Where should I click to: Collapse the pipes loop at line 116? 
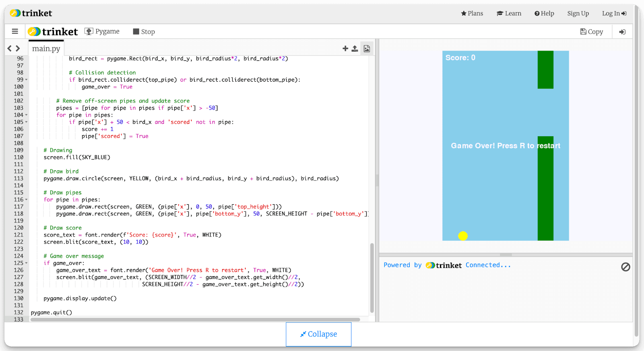pos(27,200)
